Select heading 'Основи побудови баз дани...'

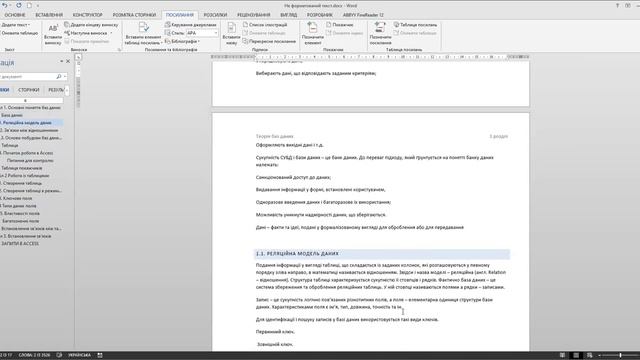coord(31,138)
